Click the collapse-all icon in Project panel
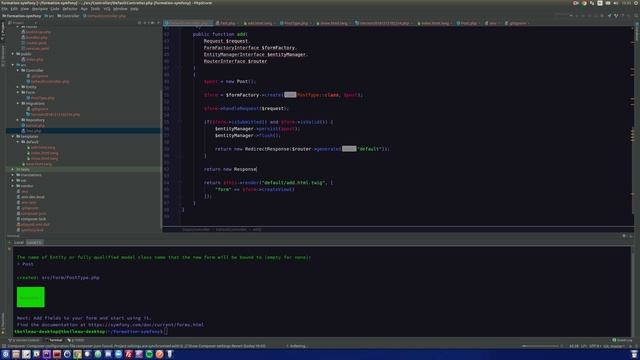 point(145,23)
